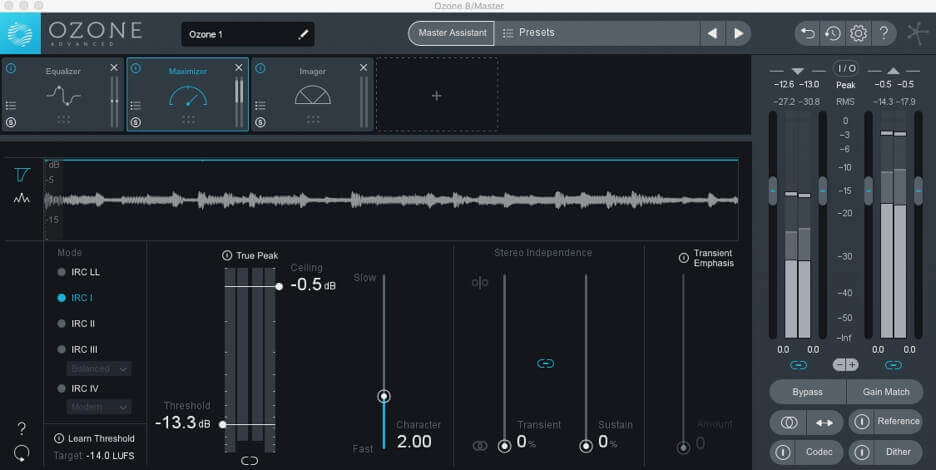Image resolution: width=936 pixels, height=470 pixels.
Task: Link input gain channels icon
Action: [x=798, y=365]
